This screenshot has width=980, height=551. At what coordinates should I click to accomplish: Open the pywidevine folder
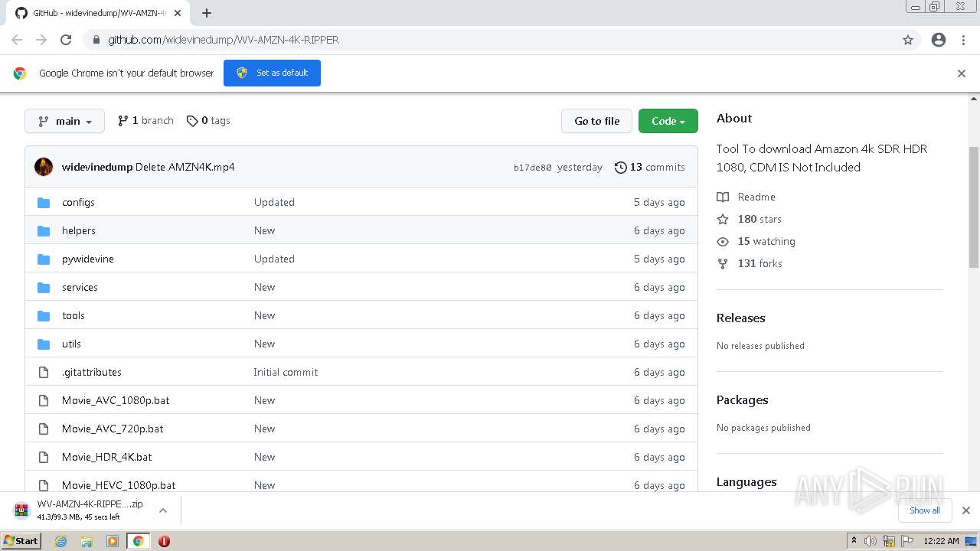88,259
